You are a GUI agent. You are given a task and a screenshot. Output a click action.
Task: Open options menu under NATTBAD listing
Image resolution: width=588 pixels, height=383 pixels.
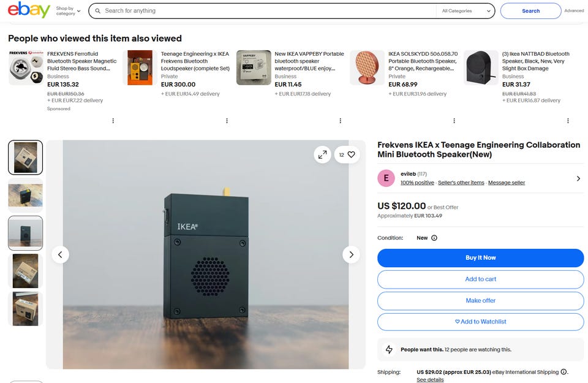click(568, 121)
